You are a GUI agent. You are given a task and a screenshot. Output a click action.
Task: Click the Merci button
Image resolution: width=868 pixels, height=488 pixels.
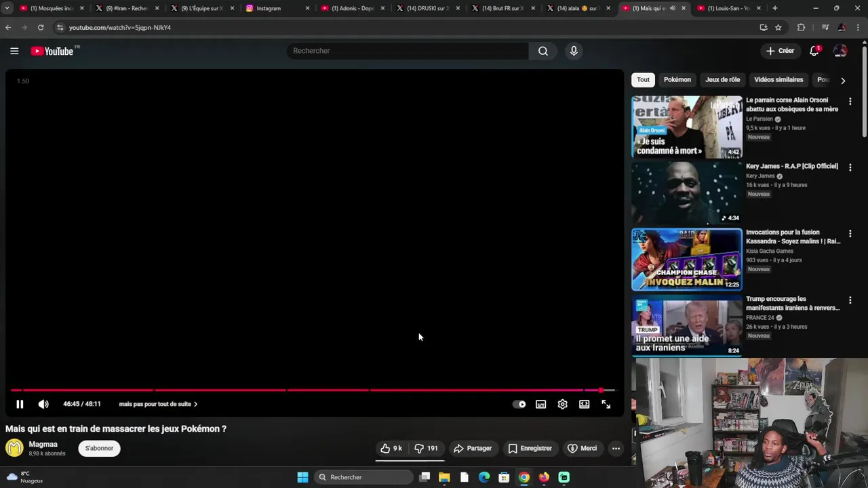click(582, 448)
